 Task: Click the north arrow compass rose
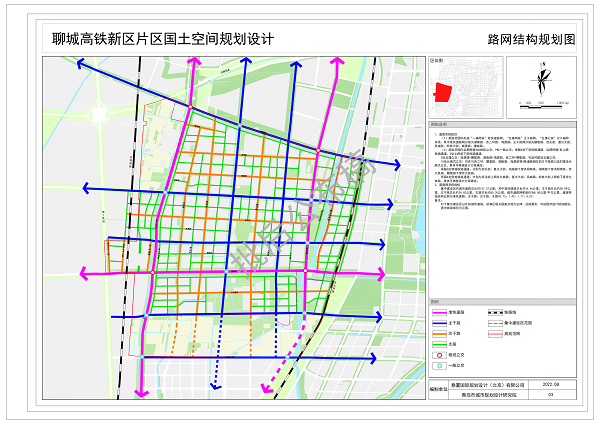(543, 78)
